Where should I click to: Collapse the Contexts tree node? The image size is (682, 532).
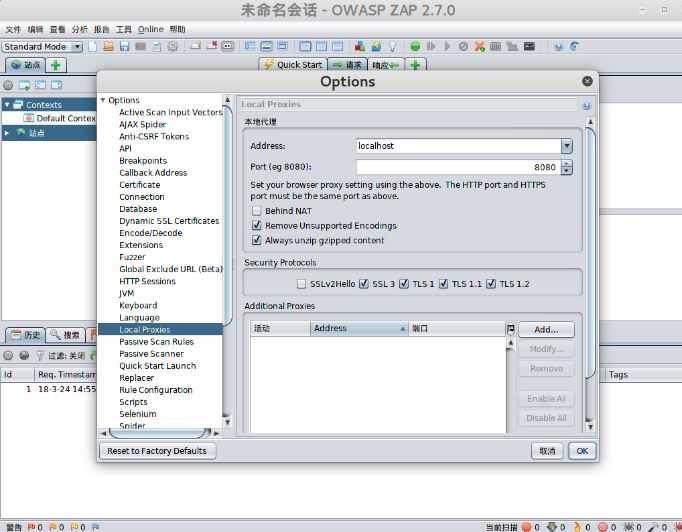pyautogui.click(x=7, y=105)
